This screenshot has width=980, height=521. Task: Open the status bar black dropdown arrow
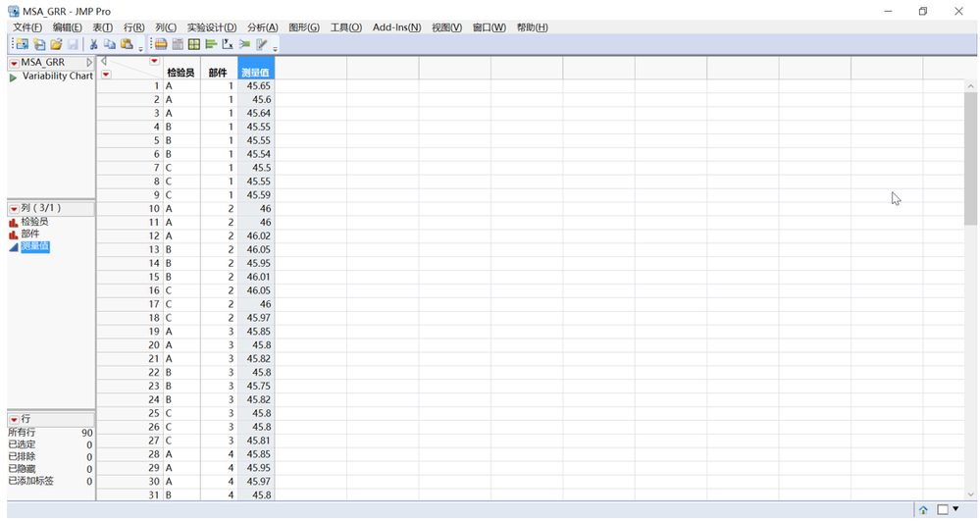tap(955, 509)
